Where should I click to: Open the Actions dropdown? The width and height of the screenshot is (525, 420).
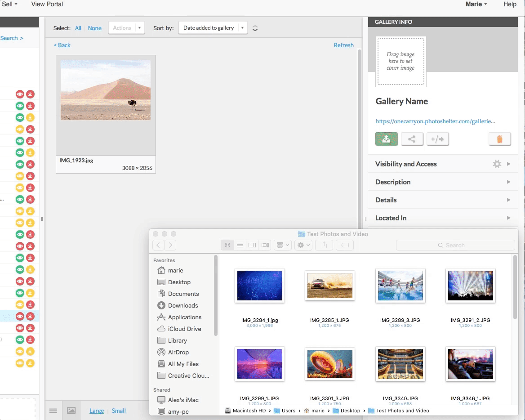(126, 28)
